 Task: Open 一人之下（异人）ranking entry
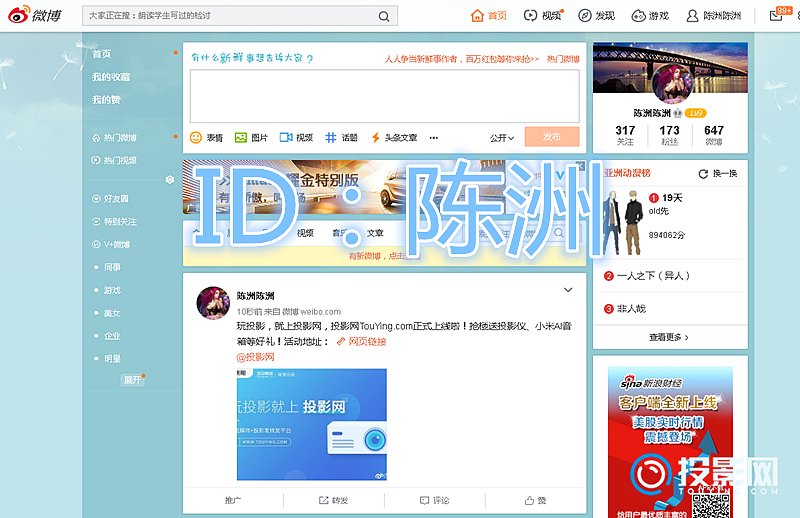point(653,276)
